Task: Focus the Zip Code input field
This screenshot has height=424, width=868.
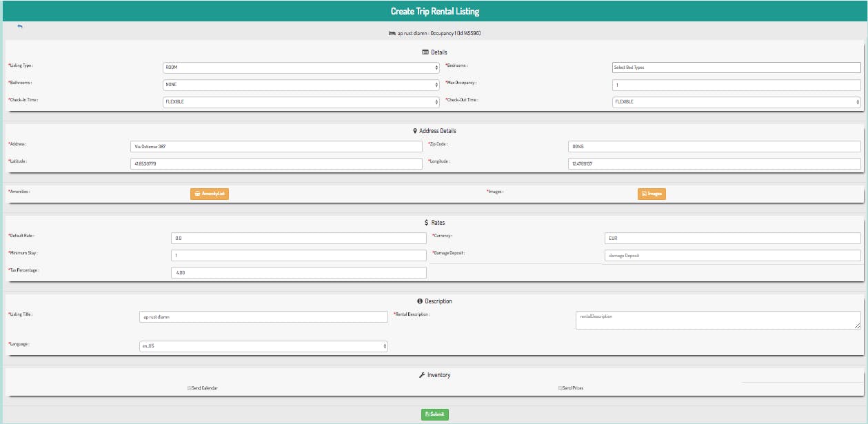Action: pyautogui.click(x=715, y=146)
